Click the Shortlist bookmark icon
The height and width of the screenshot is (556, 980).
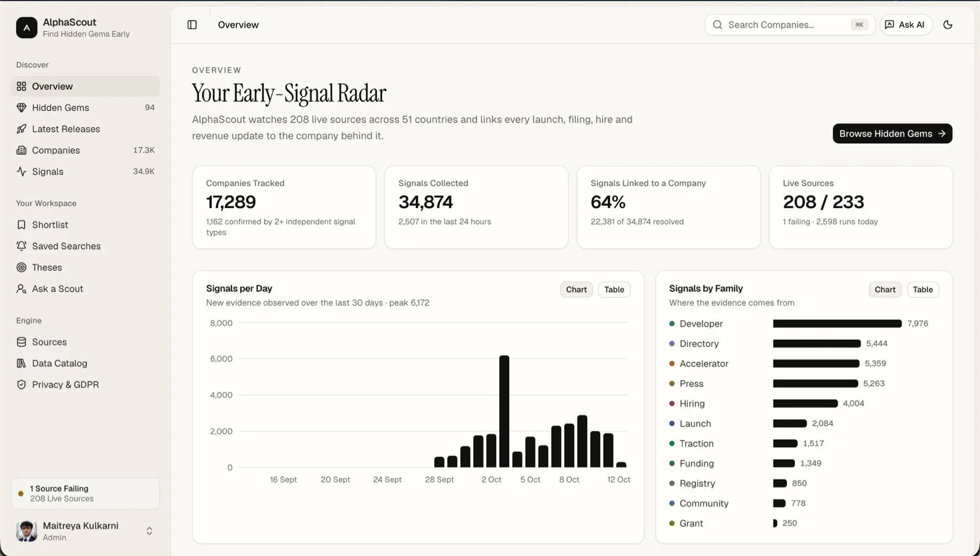(x=21, y=225)
